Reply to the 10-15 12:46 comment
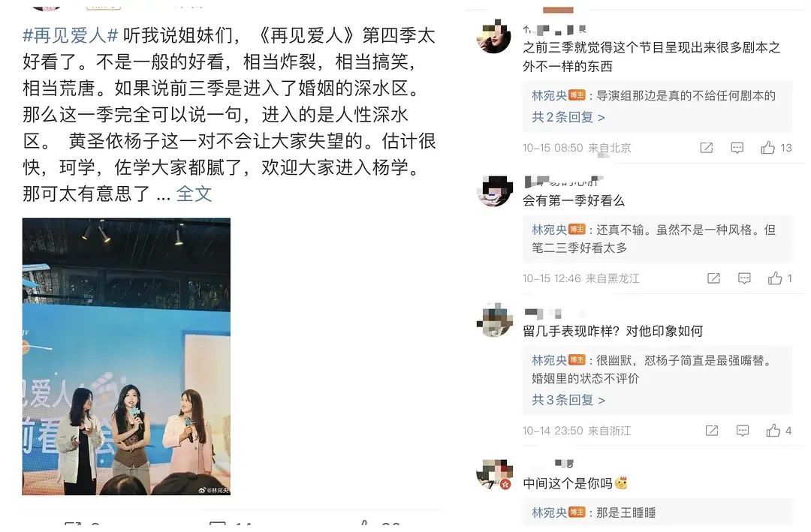The width and height of the screenshot is (811, 532). click(744, 278)
